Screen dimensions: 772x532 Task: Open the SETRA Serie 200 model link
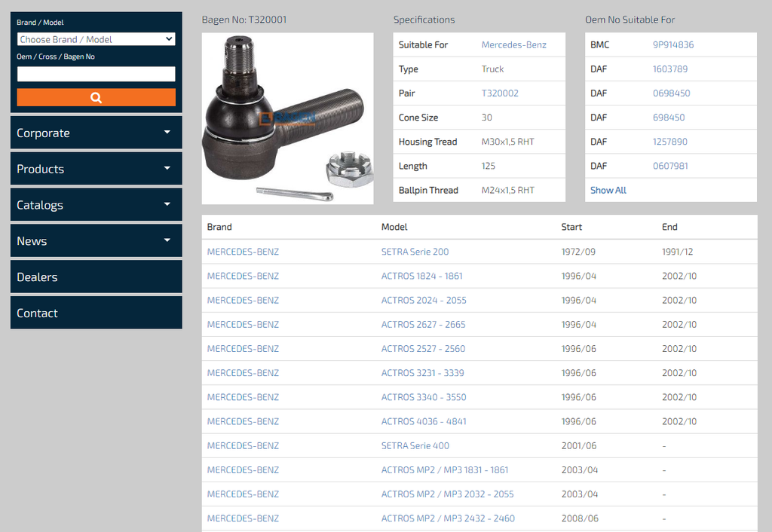[415, 252]
